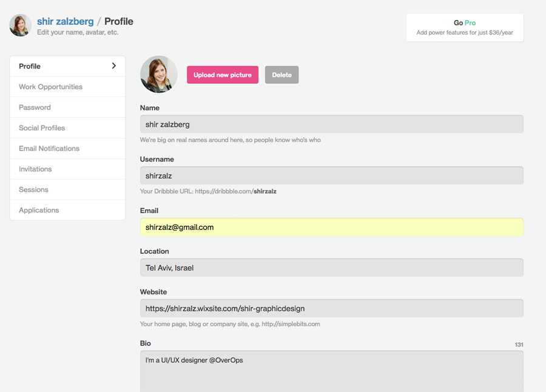Open the shir zalzberg header link
This screenshot has height=392, width=546.
click(66, 22)
